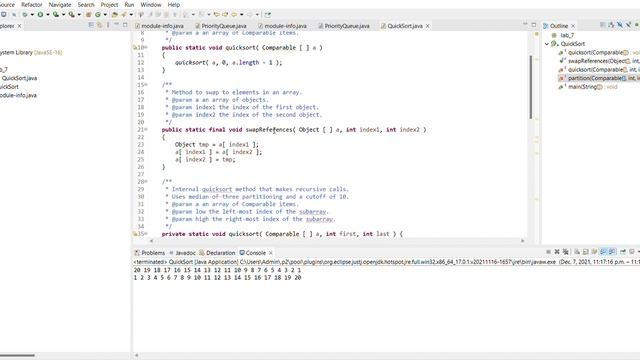This screenshot has height=360, width=640.
Task: Close the QuickSort.java editor tab
Action: [x=427, y=26]
